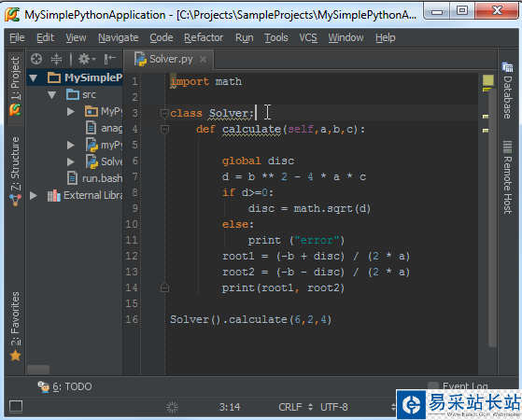Collapse the src folder

pos(52,95)
